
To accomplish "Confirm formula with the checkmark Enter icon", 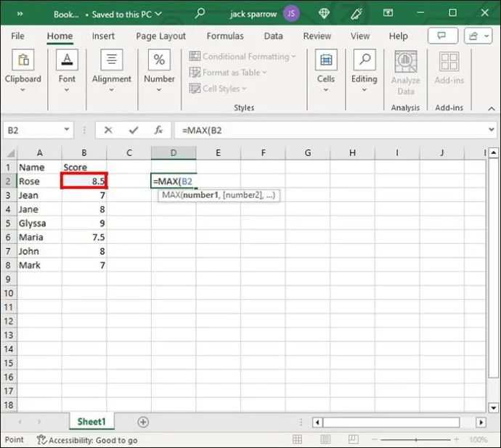I will point(133,130).
